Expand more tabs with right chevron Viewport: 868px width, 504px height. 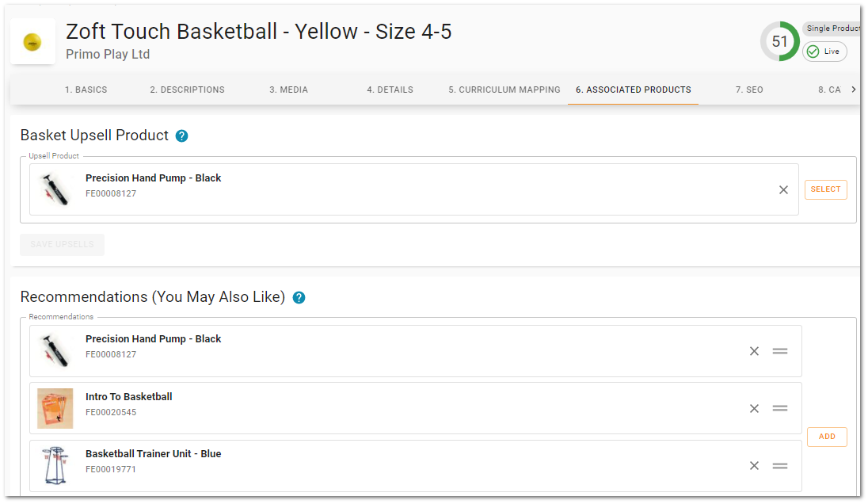854,90
